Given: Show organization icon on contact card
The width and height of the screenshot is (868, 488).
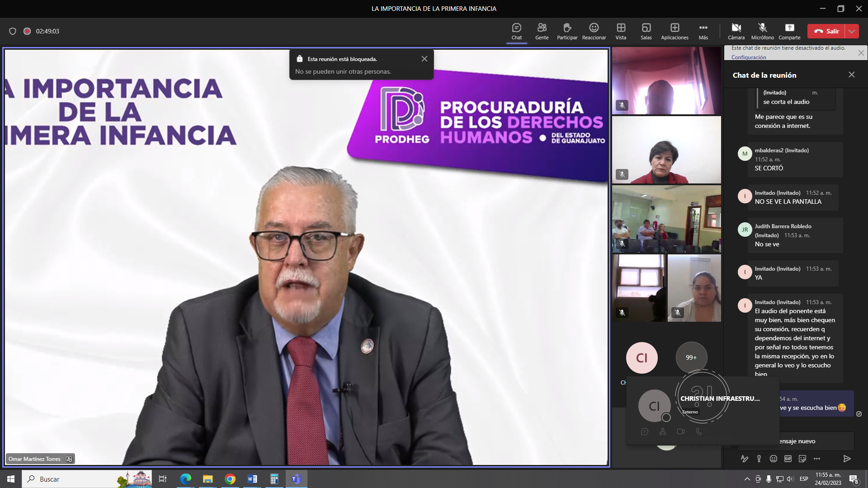Looking at the screenshot, I should 663,432.
